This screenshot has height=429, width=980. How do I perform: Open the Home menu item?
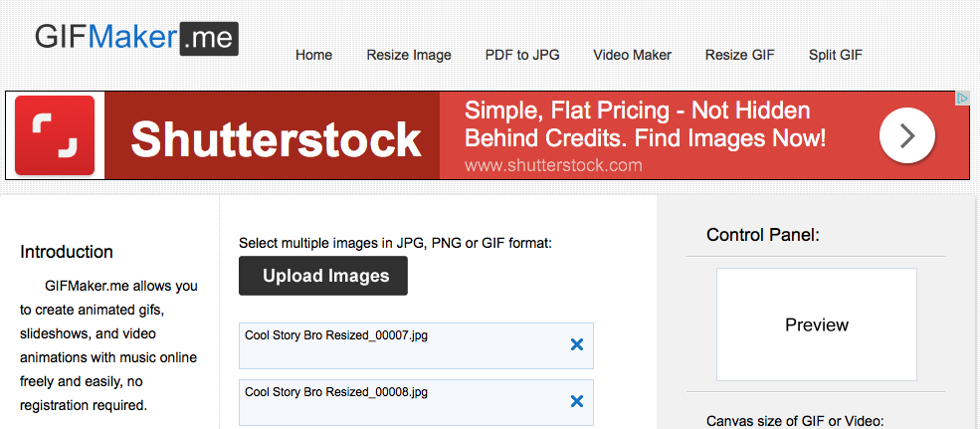pyautogui.click(x=313, y=55)
